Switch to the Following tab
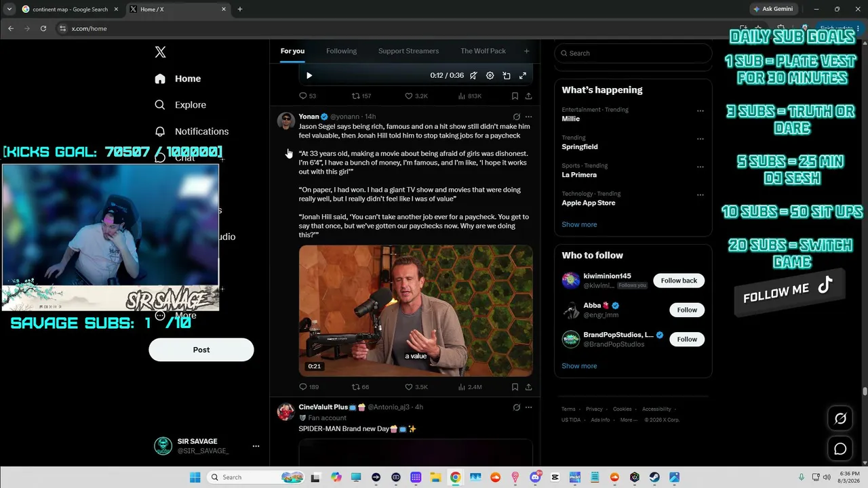Image resolution: width=868 pixels, height=488 pixels. (341, 51)
